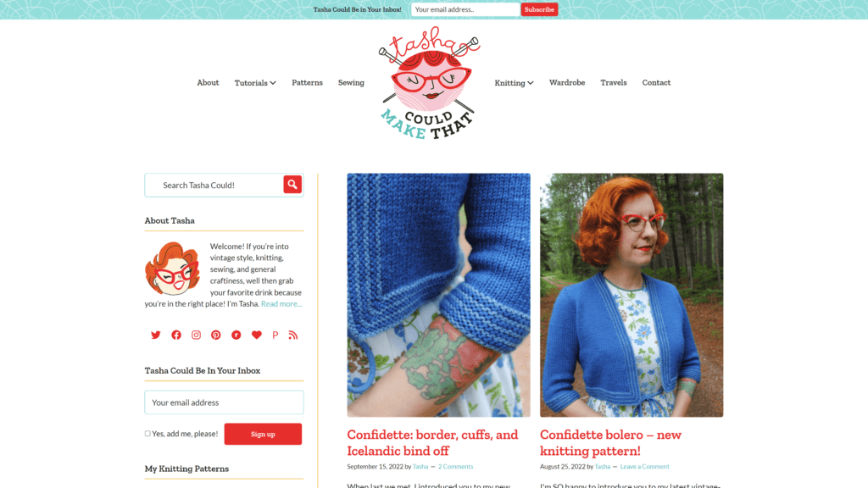The width and height of the screenshot is (868, 488).
Task: Click the red Subscribe button in top bar
Action: pos(539,9)
